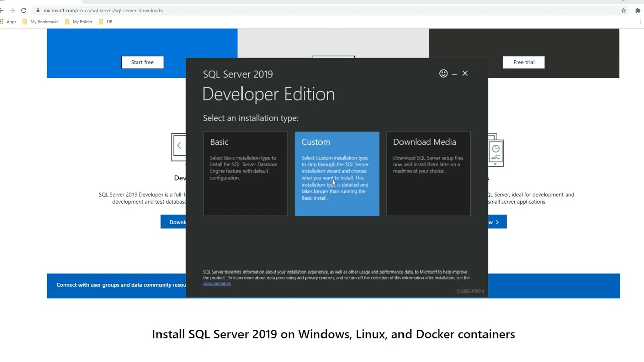Click the Start free button on webpage
Viewport: 644px width, 362px height.
(x=142, y=62)
